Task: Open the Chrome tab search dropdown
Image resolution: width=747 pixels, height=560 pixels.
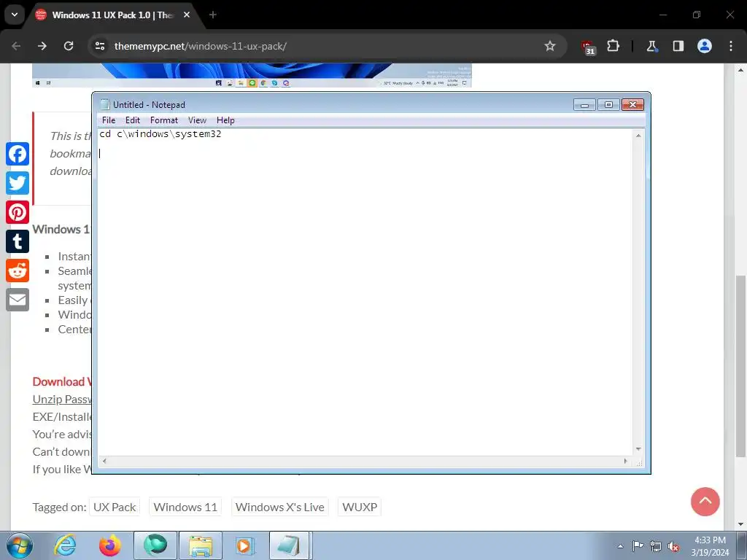Action: click(x=15, y=15)
